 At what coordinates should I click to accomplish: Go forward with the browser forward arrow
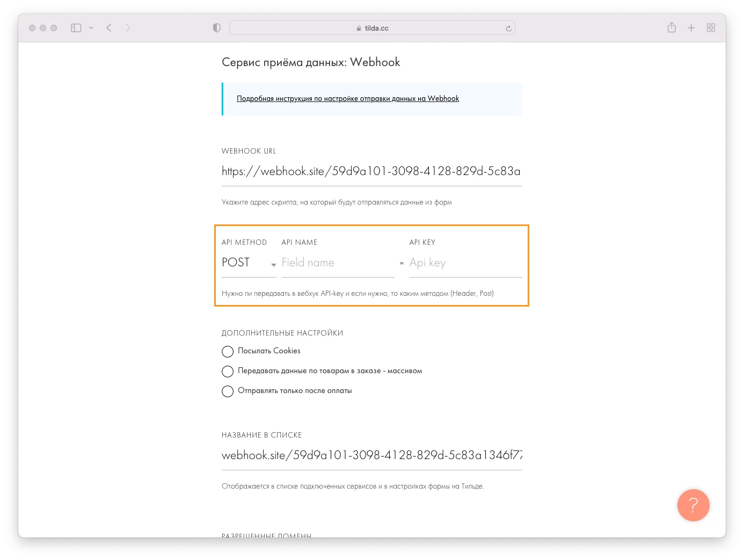128,28
